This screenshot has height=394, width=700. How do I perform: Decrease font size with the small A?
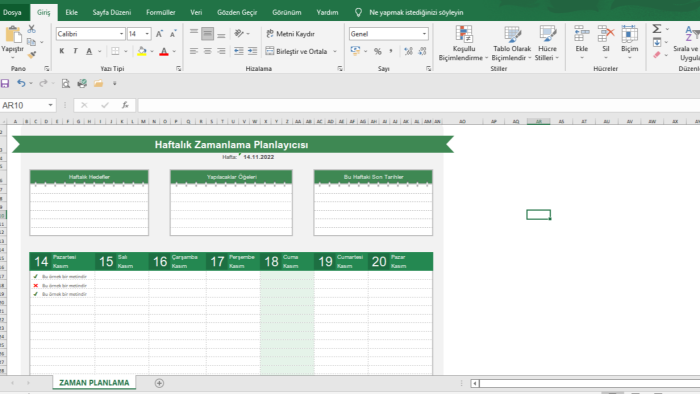[173, 34]
